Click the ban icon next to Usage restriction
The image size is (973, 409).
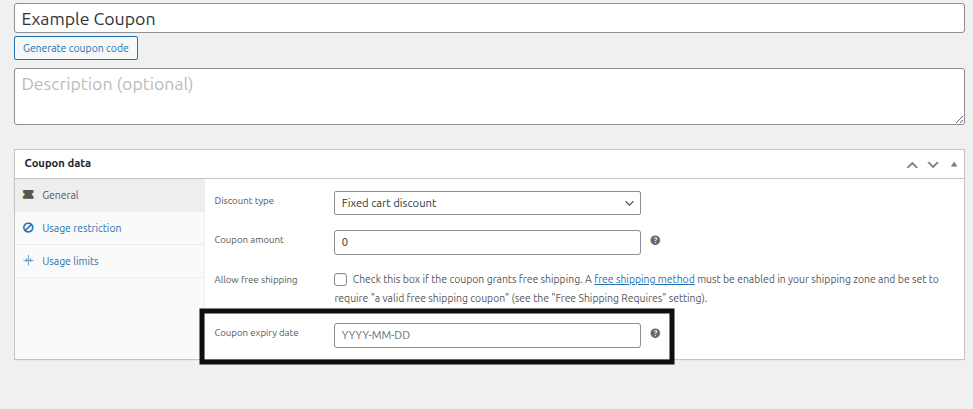(28, 228)
